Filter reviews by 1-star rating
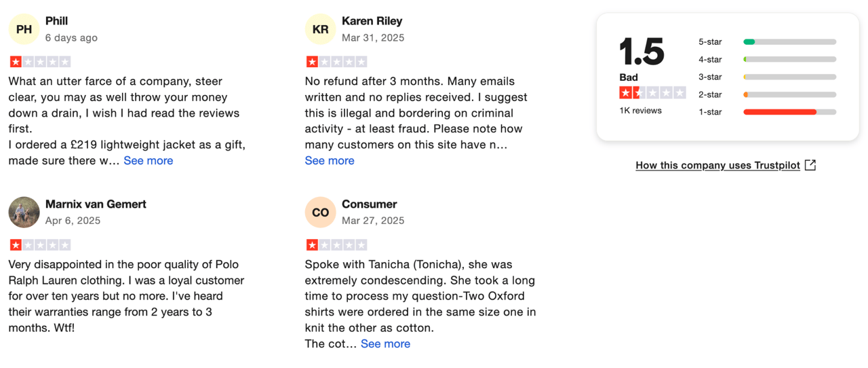 (x=767, y=112)
